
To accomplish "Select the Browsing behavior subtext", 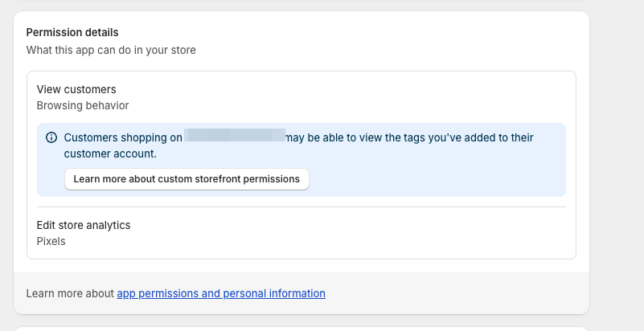I will 83,105.
